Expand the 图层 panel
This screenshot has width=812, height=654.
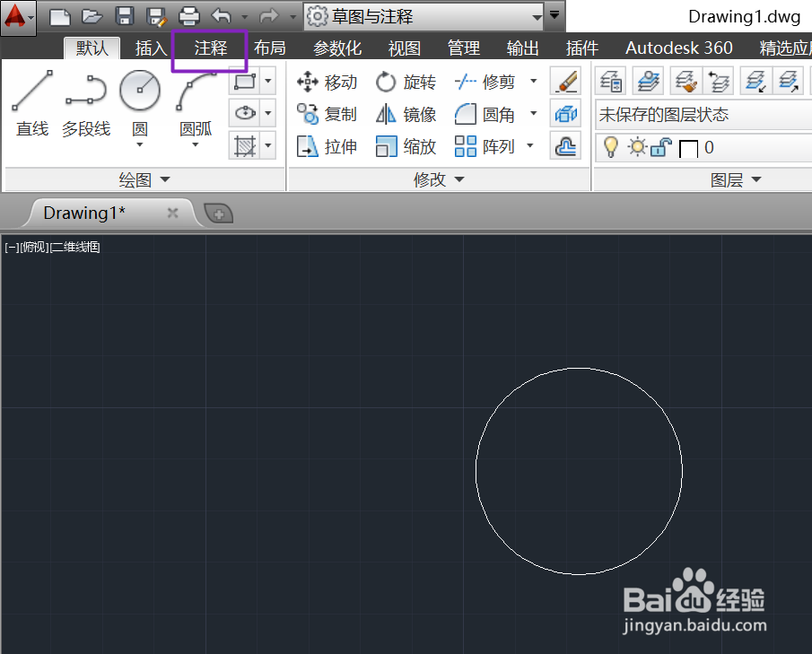pyautogui.click(x=736, y=179)
